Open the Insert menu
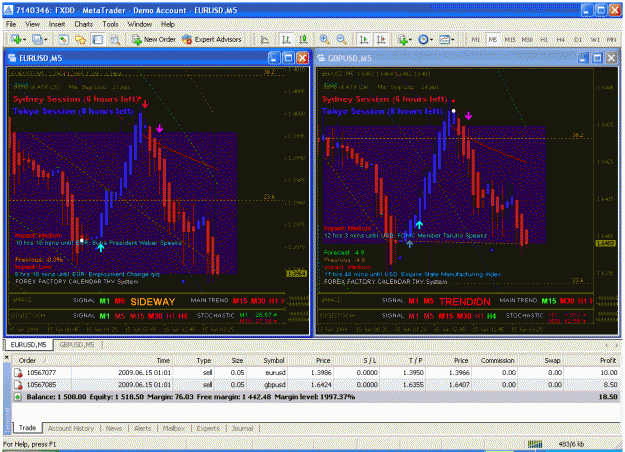This screenshot has height=452, width=625. point(57,24)
